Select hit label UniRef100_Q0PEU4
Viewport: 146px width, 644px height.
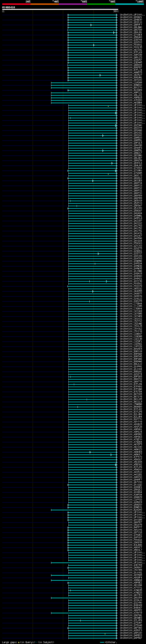click(x=131, y=264)
